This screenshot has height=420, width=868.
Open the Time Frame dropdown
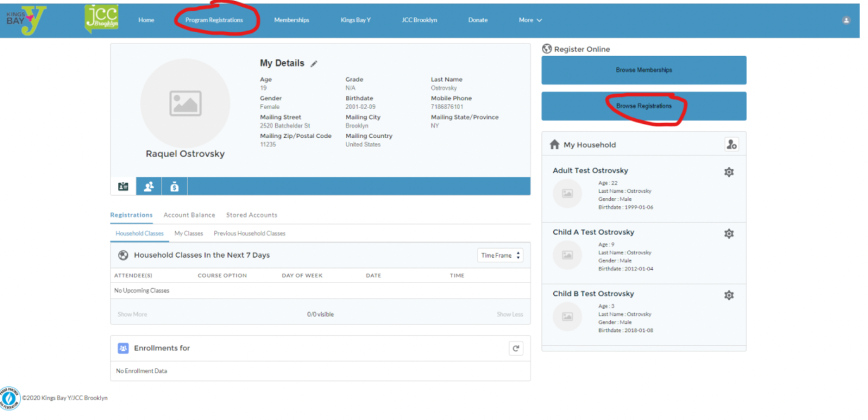click(x=500, y=256)
